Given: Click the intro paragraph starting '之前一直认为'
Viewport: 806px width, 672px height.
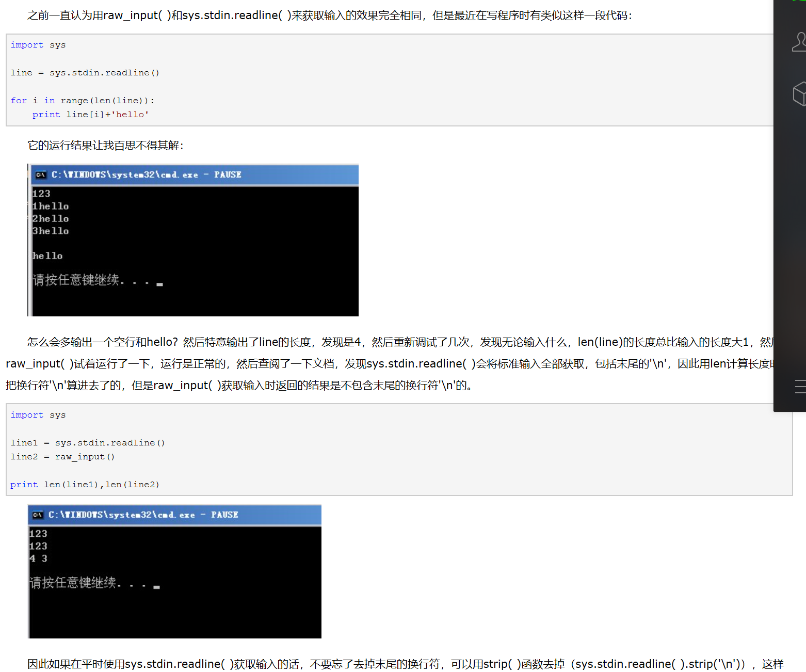Looking at the screenshot, I should click(x=330, y=15).
